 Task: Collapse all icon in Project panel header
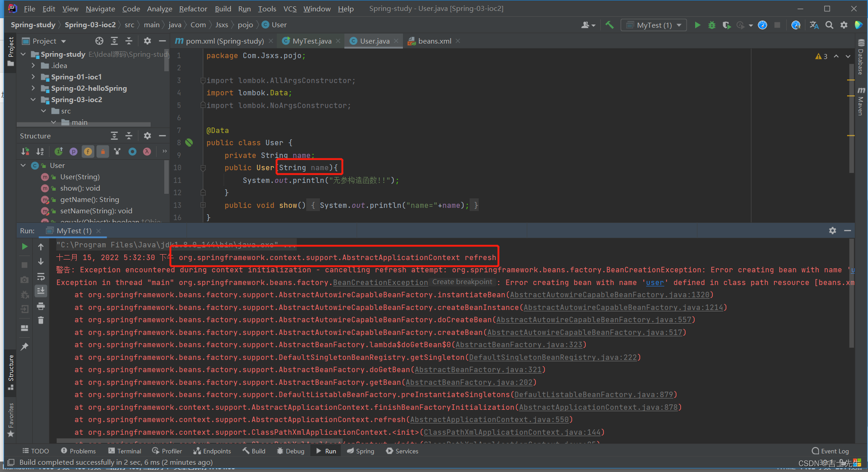click(129, 41)
